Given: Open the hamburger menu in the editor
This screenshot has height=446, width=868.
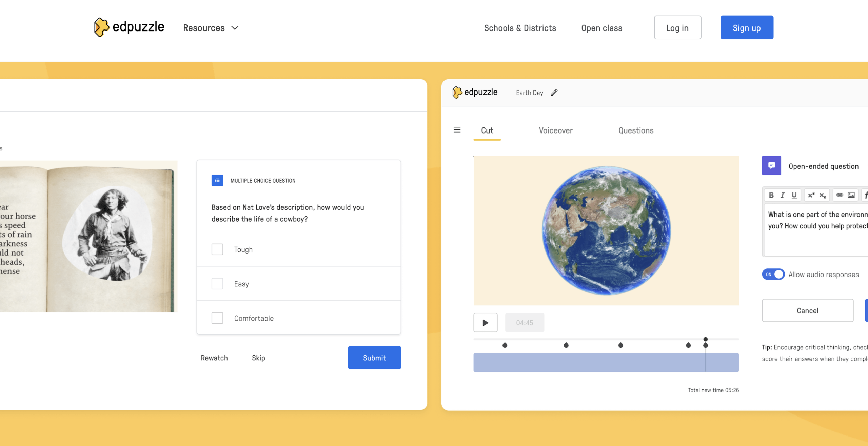Looking at the screenshot, I should [457, 130].
